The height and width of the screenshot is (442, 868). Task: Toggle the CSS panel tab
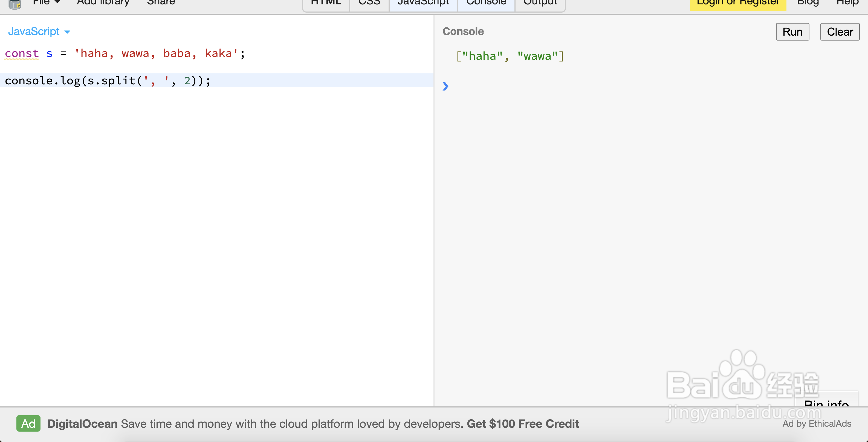coord(369,3)
